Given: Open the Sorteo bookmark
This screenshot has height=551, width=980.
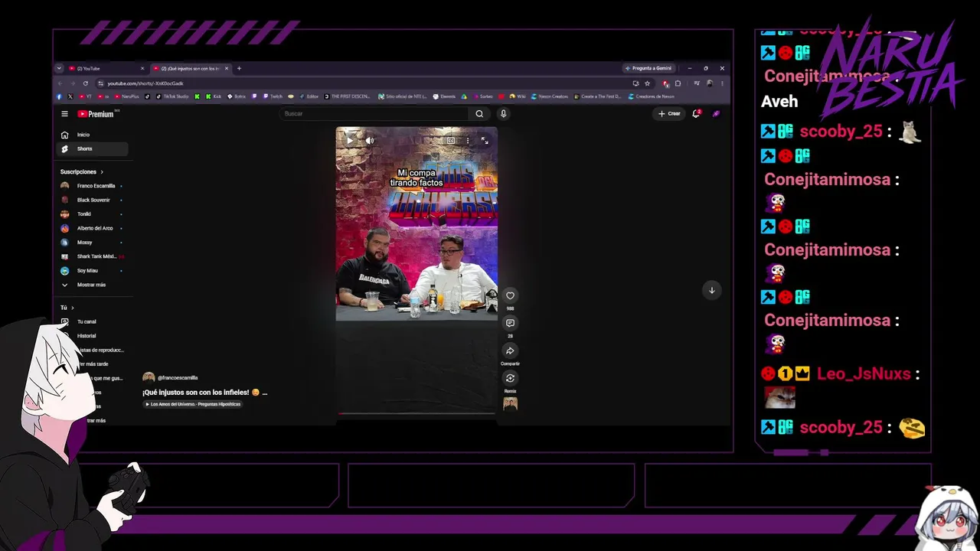Looking at the screenshot, I should pyautogui.click(x=482, y=96).
